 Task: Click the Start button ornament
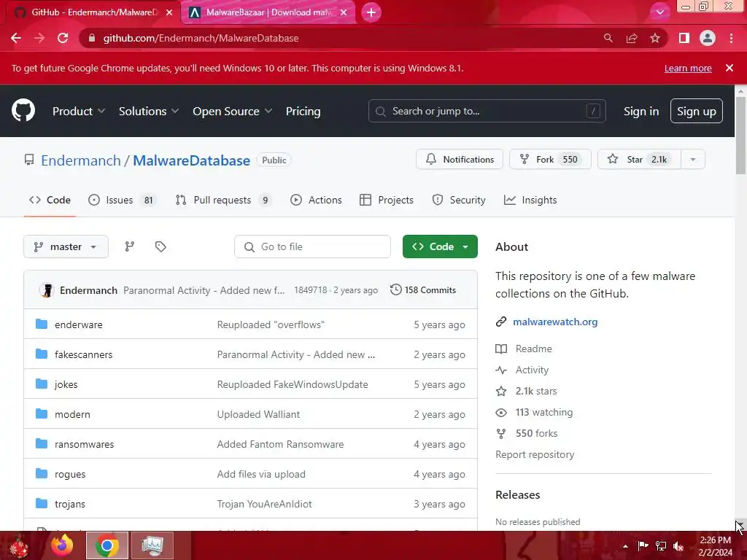click(x=19, y=546)
